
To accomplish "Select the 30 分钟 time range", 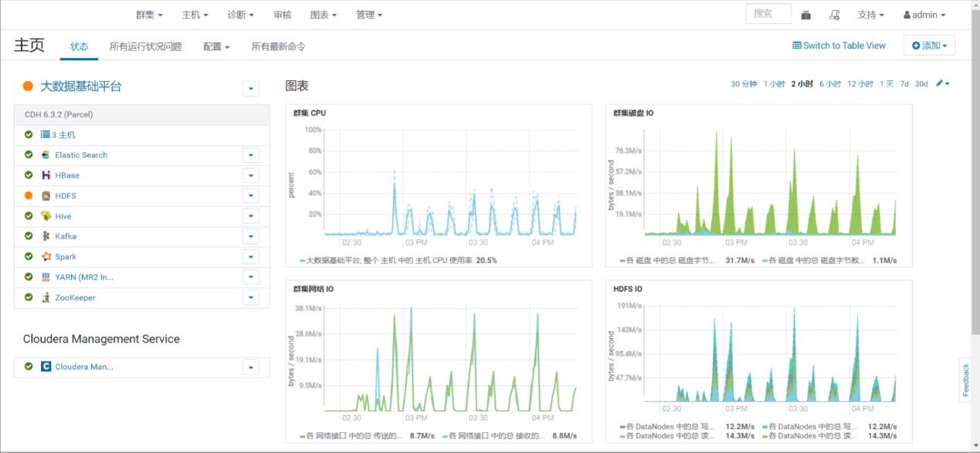I will (744, 84).
